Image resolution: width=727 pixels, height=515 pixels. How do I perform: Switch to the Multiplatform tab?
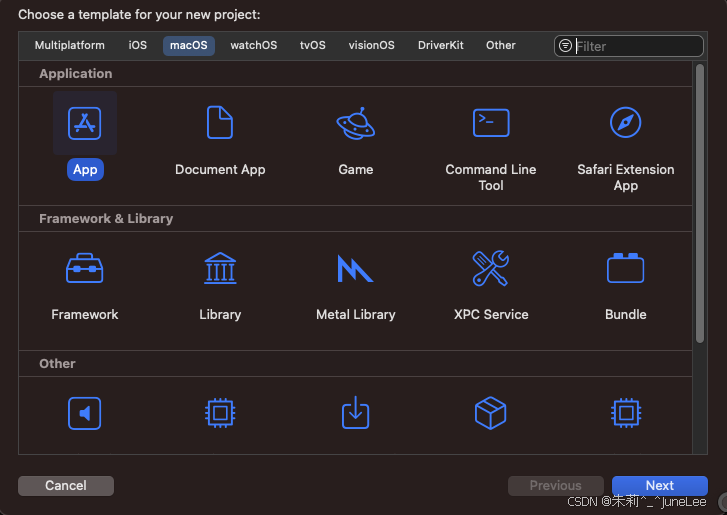[x=70, y=45]
